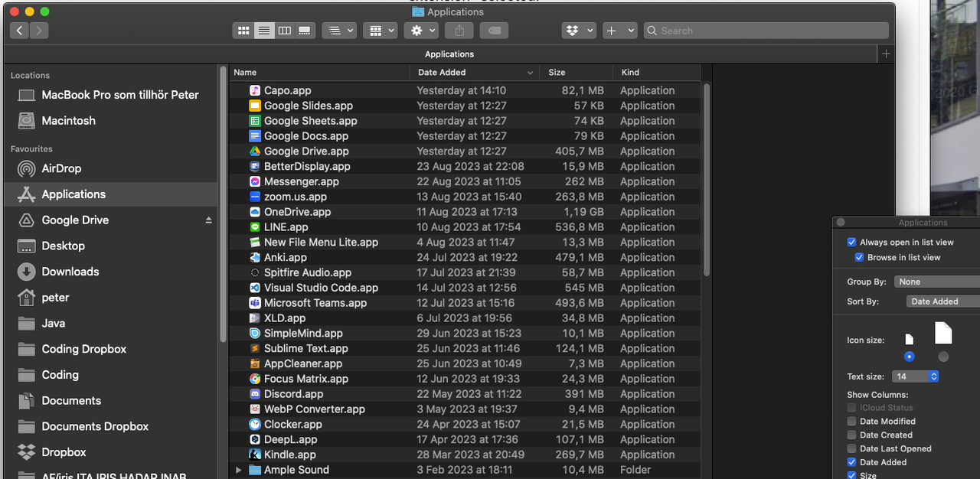Enable the Date Created column checkbox
This screenshot has height=479, width=980.
851,435
